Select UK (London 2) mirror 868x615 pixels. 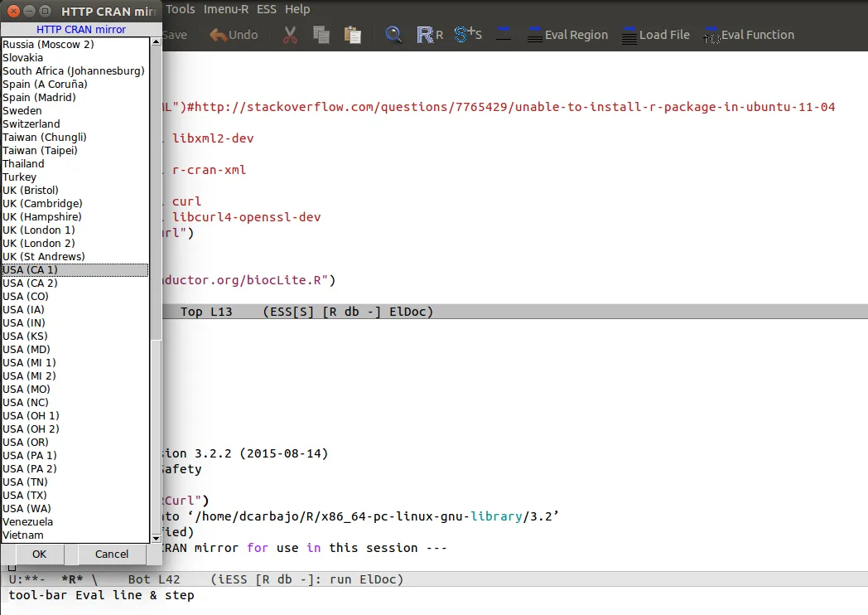(75, 243)
